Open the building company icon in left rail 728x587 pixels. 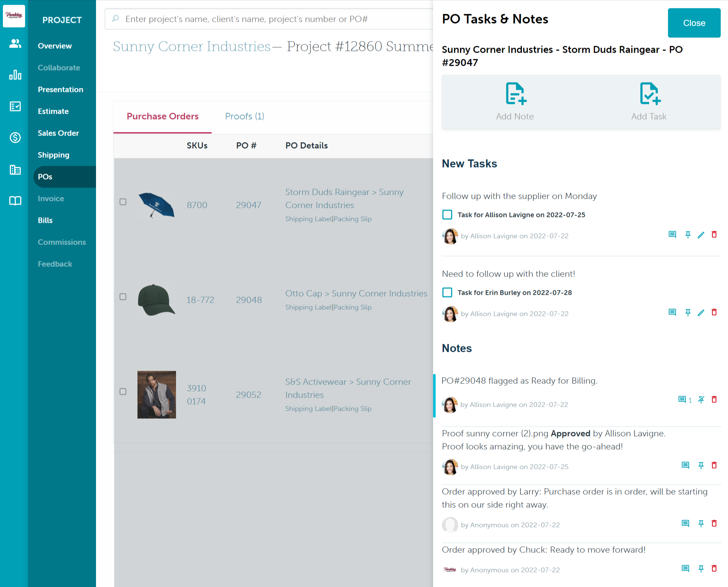(x=15, y=169)
